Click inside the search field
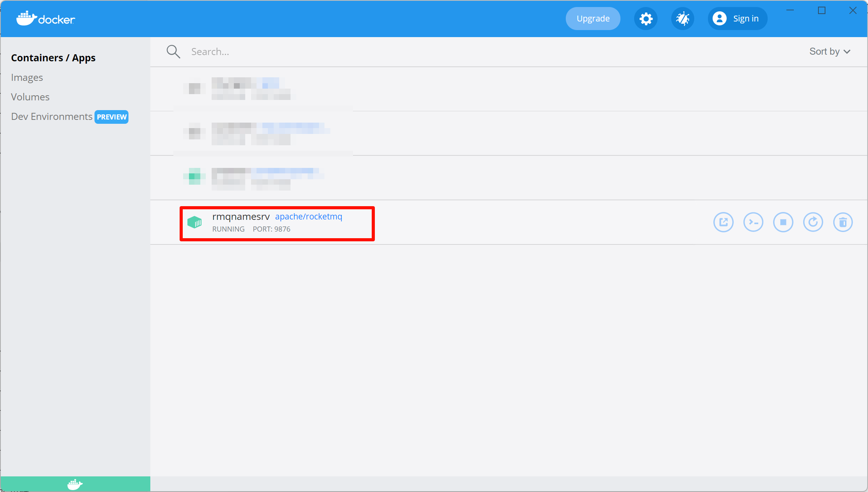 273,51
